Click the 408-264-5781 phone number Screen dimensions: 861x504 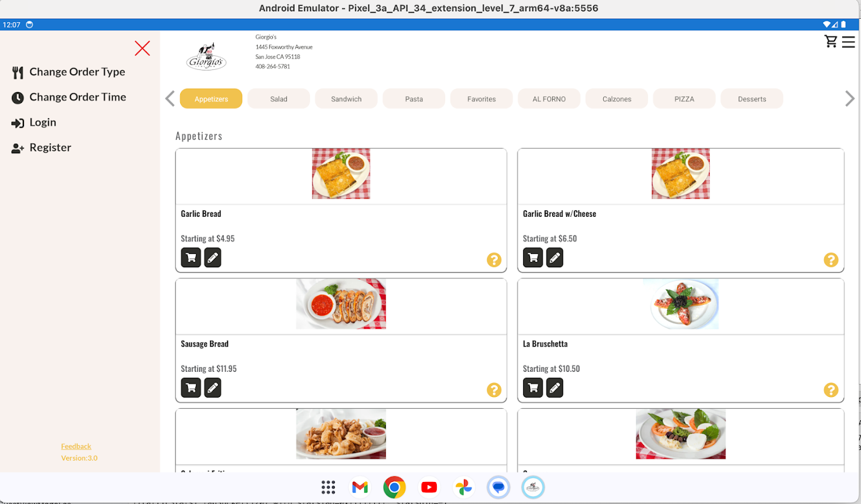point(273,67)
